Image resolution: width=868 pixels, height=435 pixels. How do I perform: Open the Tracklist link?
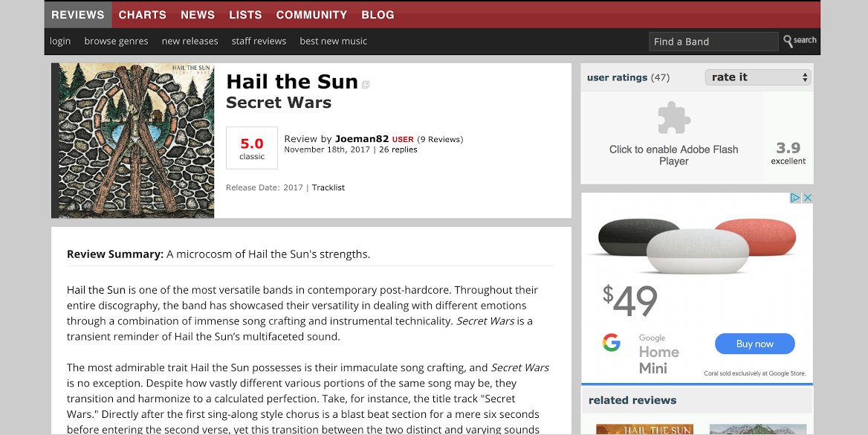pyautogui.click(x=328, y=187)
